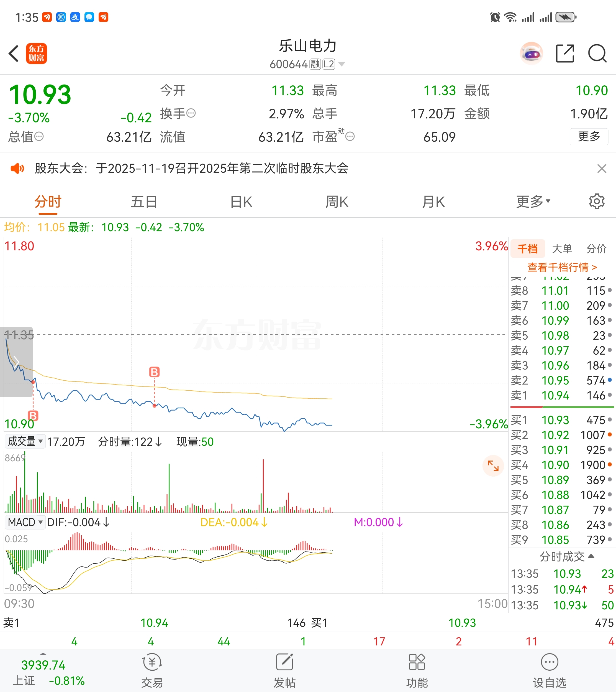Expand the 成交量 indicator dropdown
Viewport: 616px width, 692px height.
point(25,441)
